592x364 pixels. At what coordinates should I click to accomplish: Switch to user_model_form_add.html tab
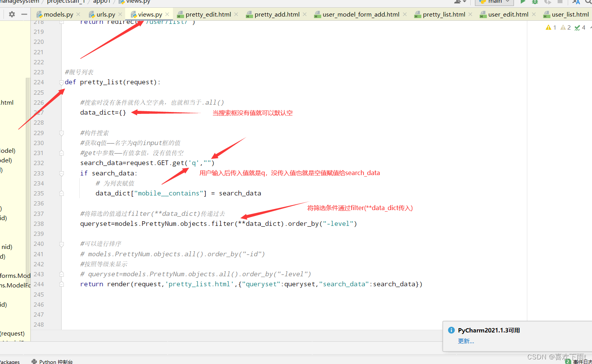(361, 14)
